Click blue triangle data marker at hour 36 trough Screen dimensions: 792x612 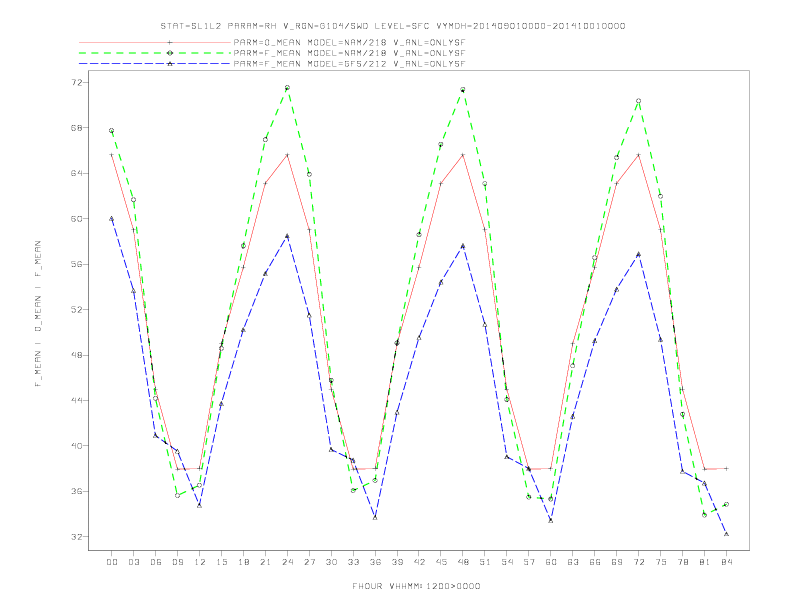coord(375,518)
